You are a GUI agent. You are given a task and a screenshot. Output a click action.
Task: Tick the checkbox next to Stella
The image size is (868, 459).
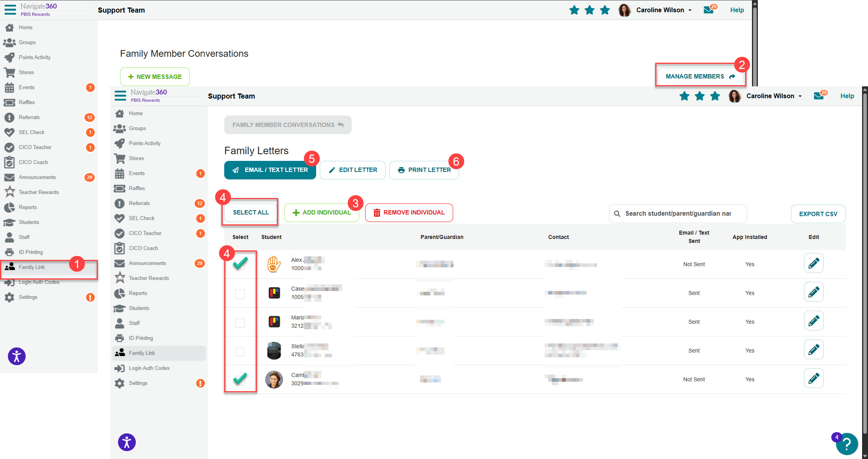click(x=240, y=351)
